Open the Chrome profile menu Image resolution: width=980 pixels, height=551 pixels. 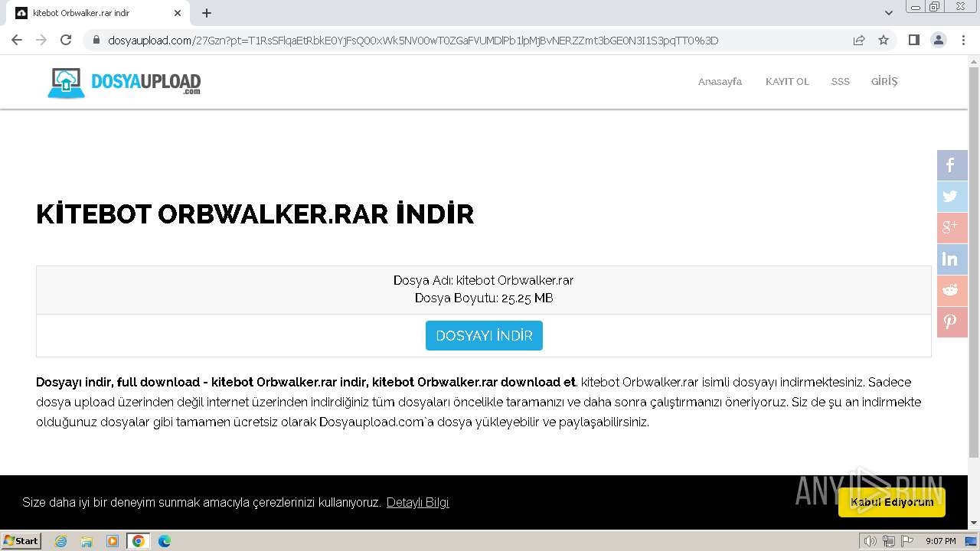pos(939,40)
